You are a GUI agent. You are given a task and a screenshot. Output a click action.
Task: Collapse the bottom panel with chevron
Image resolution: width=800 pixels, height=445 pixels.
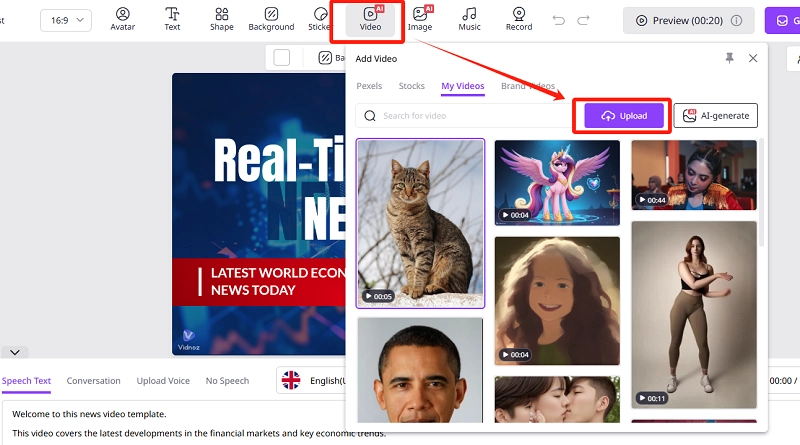pos(15,352)
